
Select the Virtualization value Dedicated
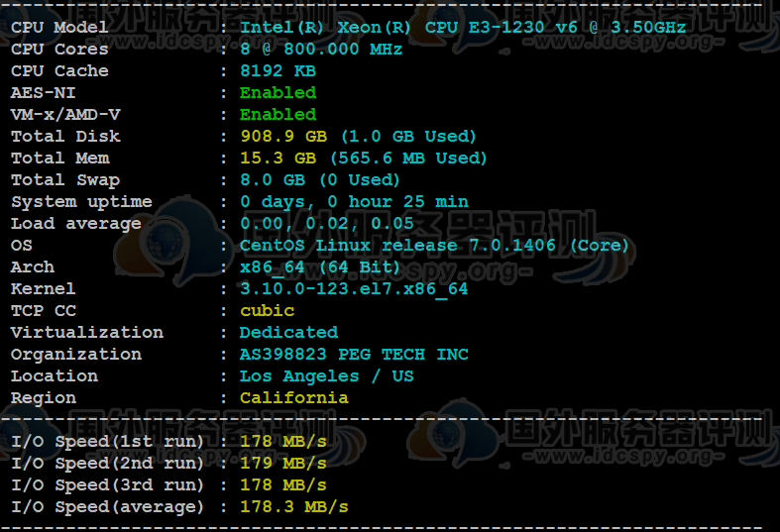[288, 333]
